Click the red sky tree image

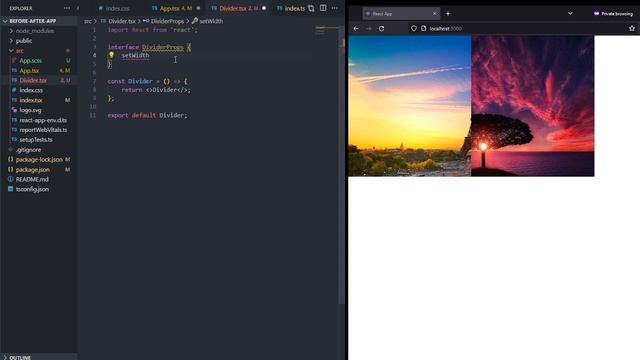tap(533, 106)
